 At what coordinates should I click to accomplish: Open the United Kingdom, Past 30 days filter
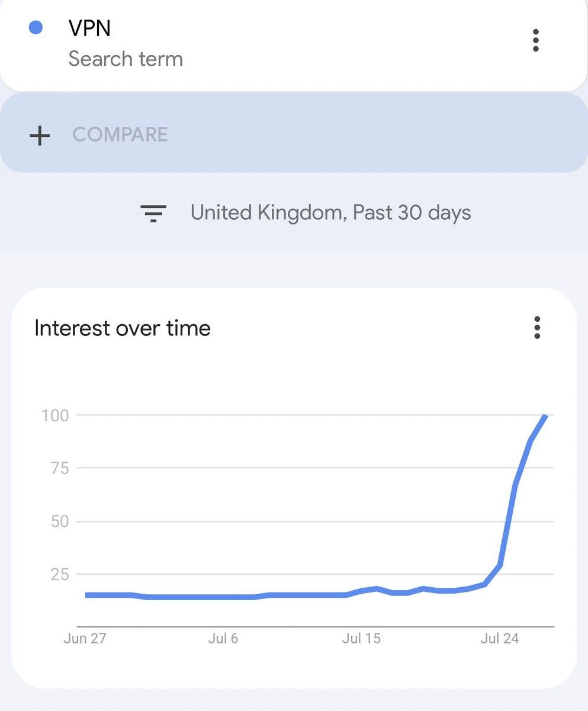point(330,213)
